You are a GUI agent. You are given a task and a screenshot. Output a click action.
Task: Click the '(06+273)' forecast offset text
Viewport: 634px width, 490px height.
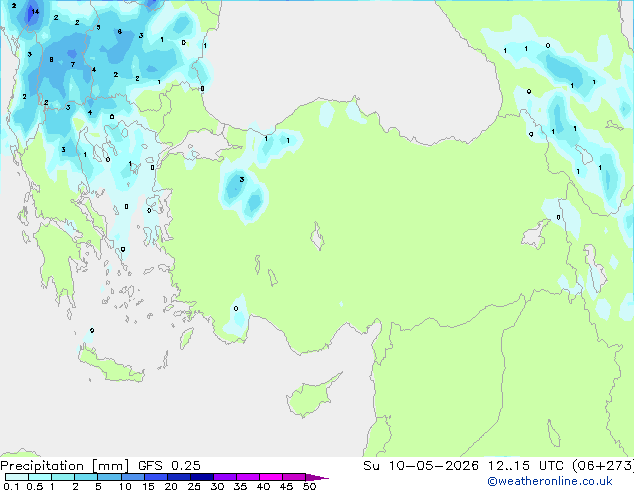[x=603, y=466]
